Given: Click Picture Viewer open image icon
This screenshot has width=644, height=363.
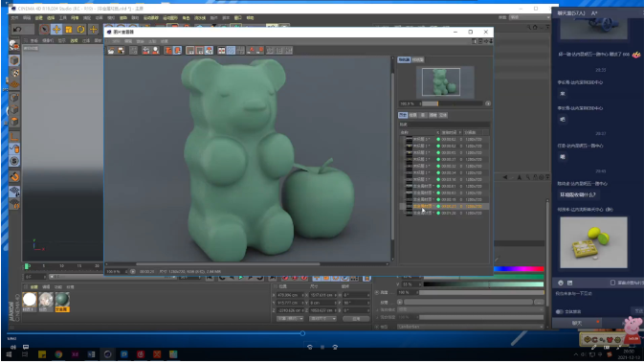Looking at the screenshot, I should click(x=111, y=51).
